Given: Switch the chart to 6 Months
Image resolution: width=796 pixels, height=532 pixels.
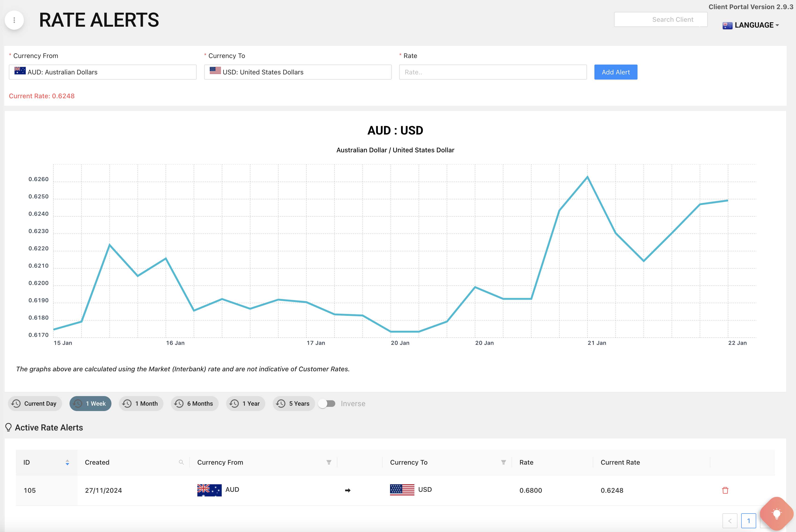Looking at the screenshot, I should (x=195, y=403).
